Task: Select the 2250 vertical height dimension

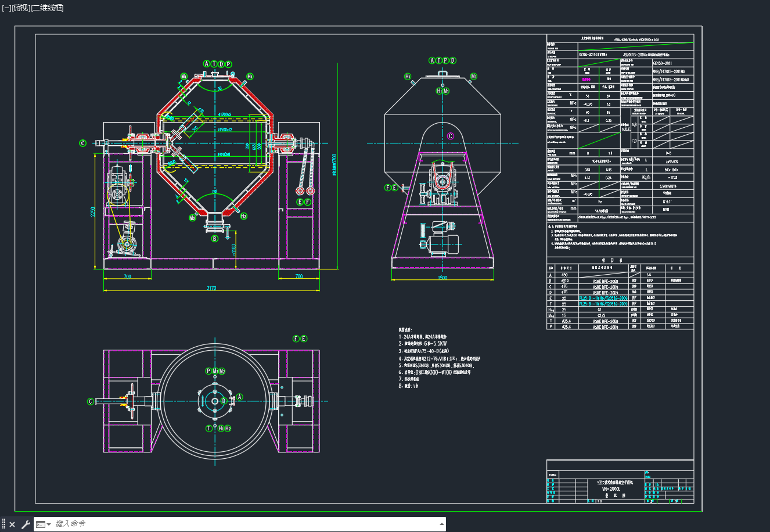Action: 92,212
